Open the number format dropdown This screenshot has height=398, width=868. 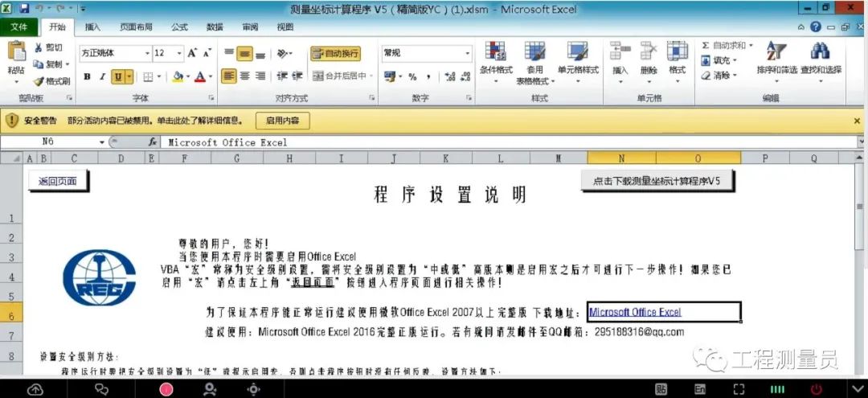tap(467, 53)
